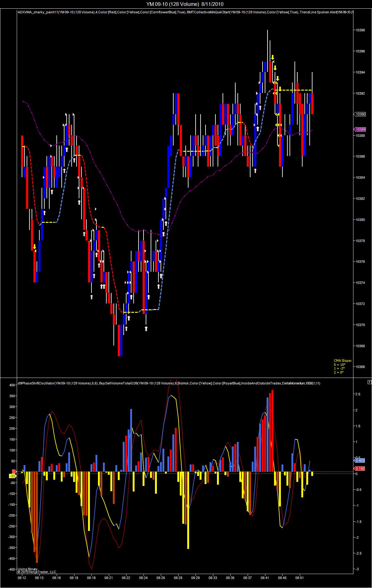Click the 08:13 time axis label
The height and width of the screenshot is (588, 372).
39,578
